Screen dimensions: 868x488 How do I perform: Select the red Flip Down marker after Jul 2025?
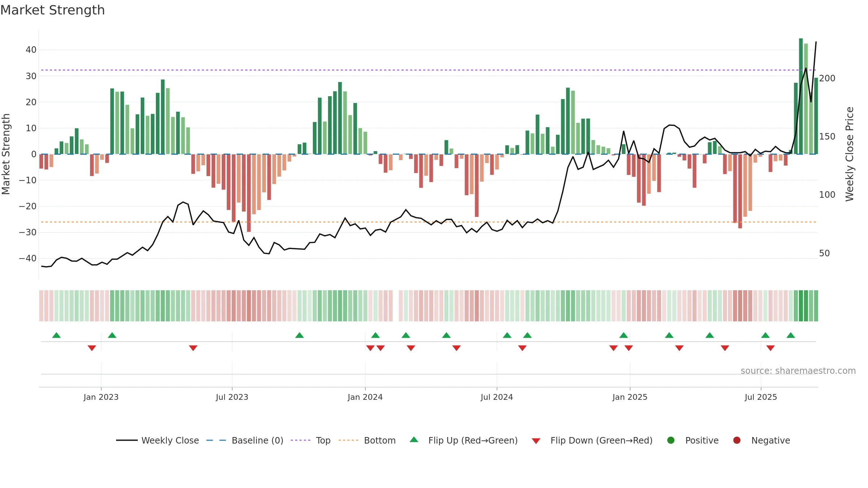770,348
